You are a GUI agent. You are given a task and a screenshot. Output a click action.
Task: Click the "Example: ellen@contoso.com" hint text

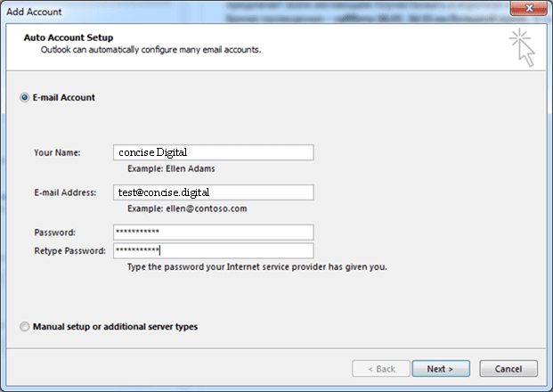pos(187,208)
